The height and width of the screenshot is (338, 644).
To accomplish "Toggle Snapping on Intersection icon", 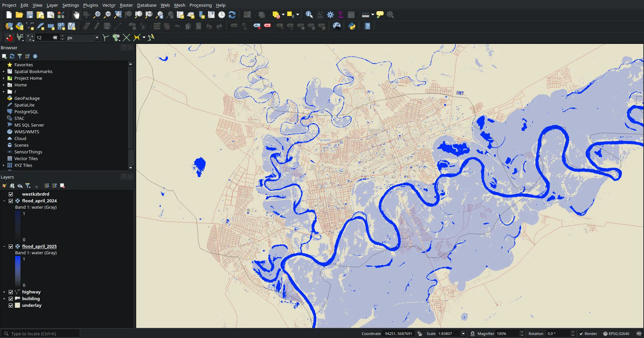I will click(126, 38).
